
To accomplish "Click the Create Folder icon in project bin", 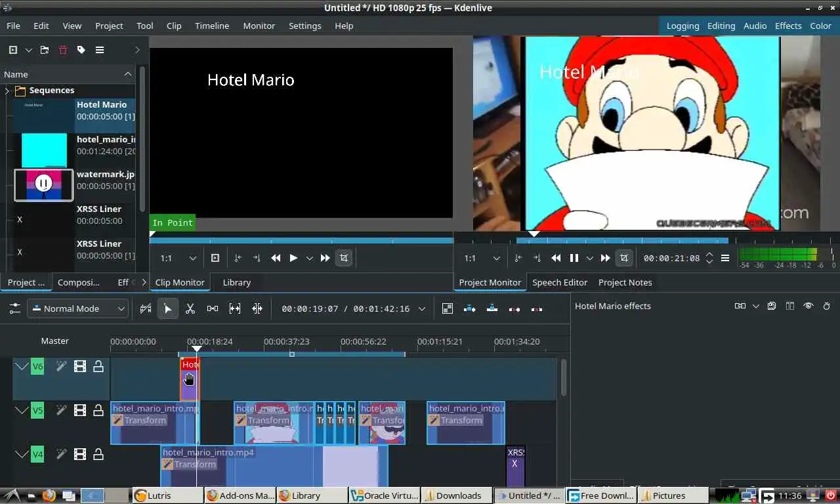I will [45, 50].
